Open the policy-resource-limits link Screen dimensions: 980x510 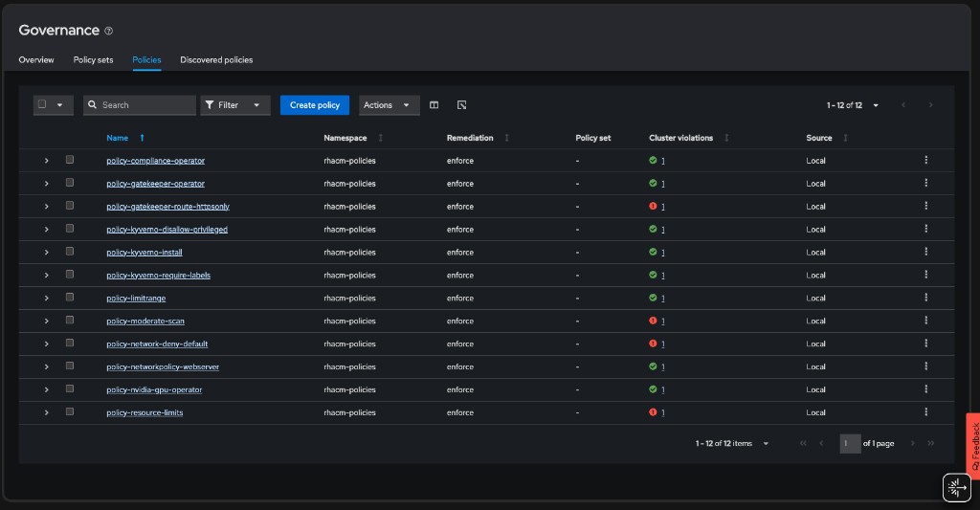145,412
